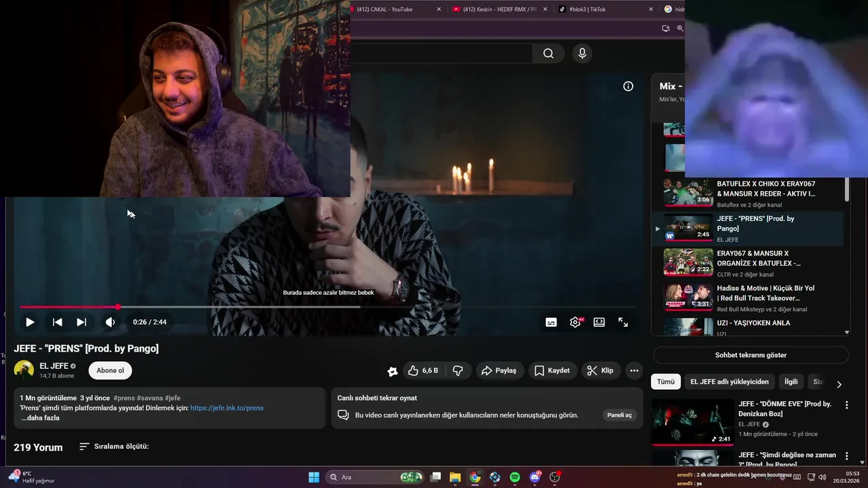Viewport: 868px width, 488px height.
Task: Click the YouTube search field
Action: (x=441, y=54)
